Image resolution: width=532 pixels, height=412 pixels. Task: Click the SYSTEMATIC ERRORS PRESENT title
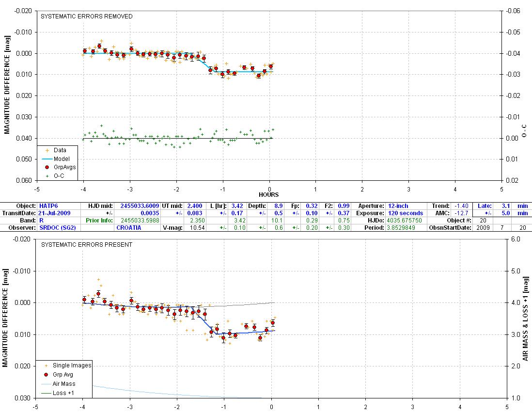(x=87, y=245)
